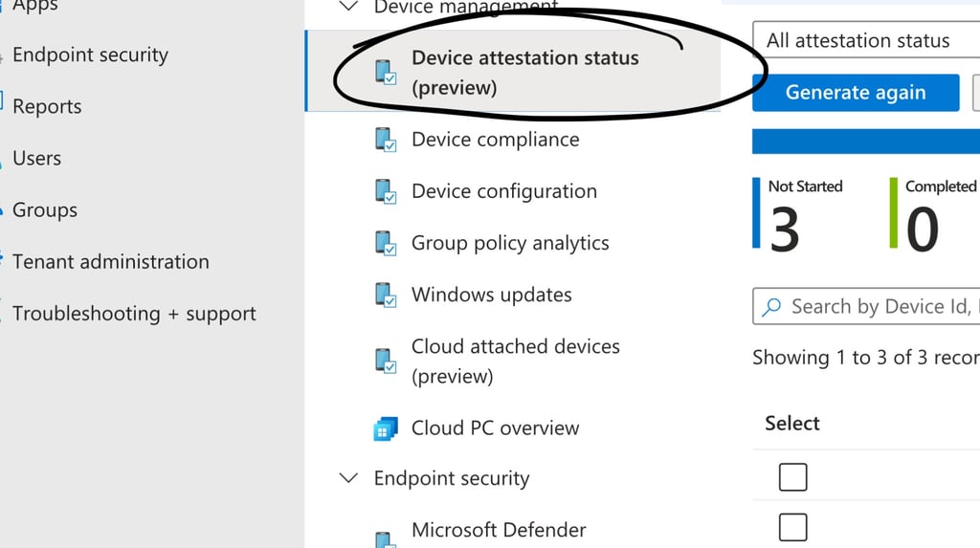
Task: Click the Group policy analytics icon
Action: point(386,243)
